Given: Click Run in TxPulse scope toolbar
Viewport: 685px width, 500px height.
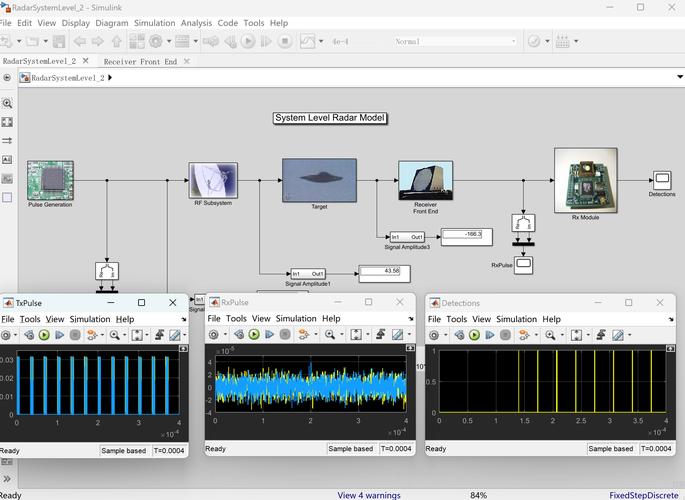Looking at the screenshot, I should (x=44, y=335).
